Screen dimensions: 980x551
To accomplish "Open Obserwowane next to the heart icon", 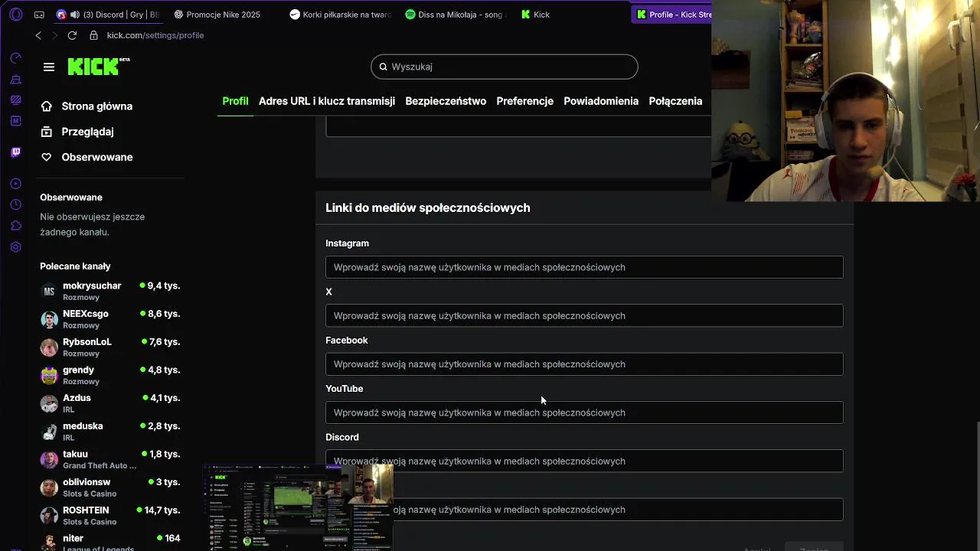I will point(97,157).
